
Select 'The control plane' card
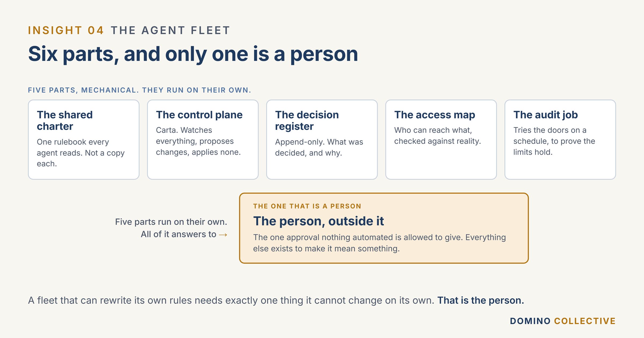(203, 139)
